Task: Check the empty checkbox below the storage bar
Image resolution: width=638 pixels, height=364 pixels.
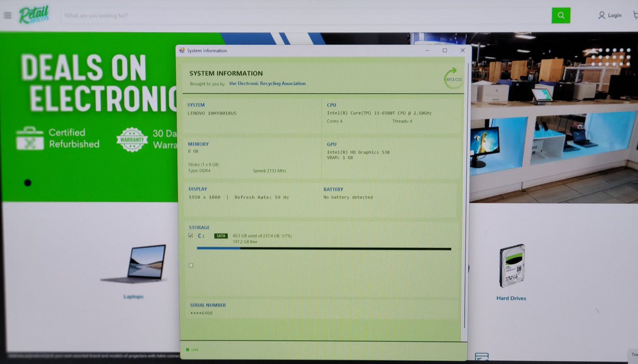Action: [191, 265]
